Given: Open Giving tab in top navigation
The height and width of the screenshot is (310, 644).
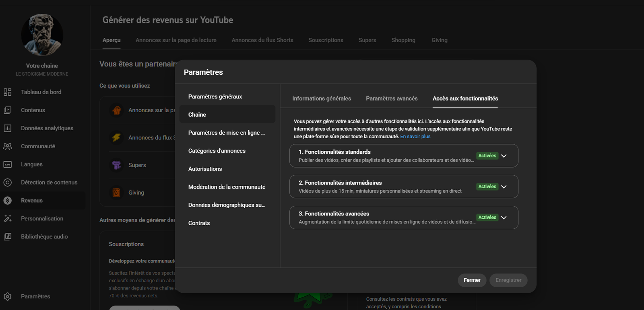Looking at the screenshot, I should point(440,40).
